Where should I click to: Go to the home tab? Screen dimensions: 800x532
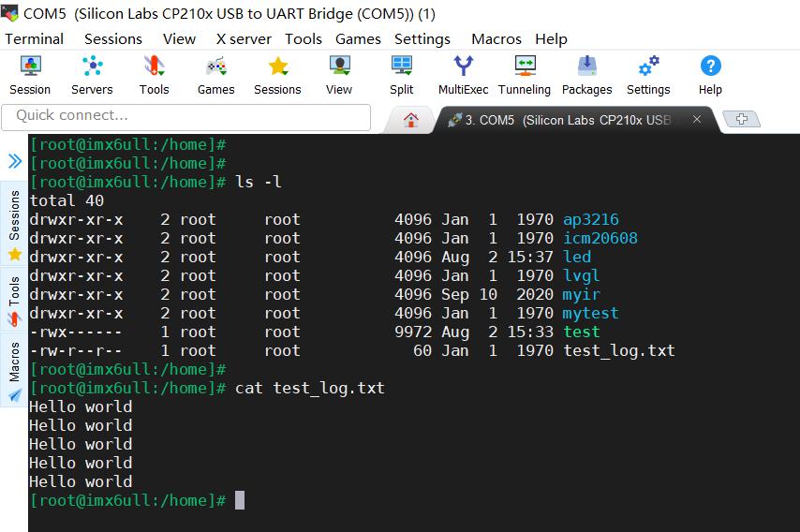[410, 120]
